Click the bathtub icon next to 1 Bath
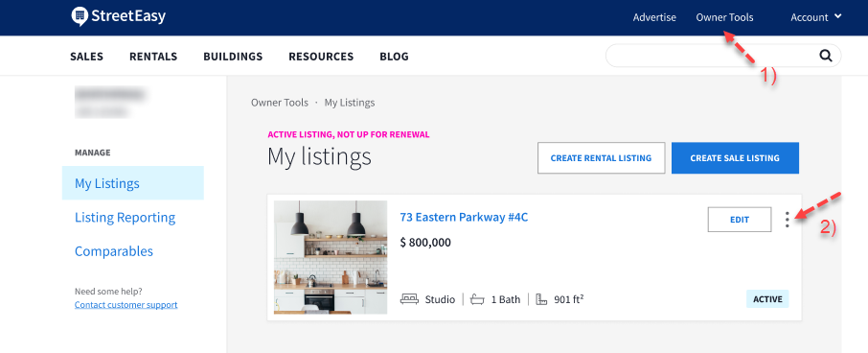Image resolution: width=868 pixels, height=353 pixels. (477, 299)
